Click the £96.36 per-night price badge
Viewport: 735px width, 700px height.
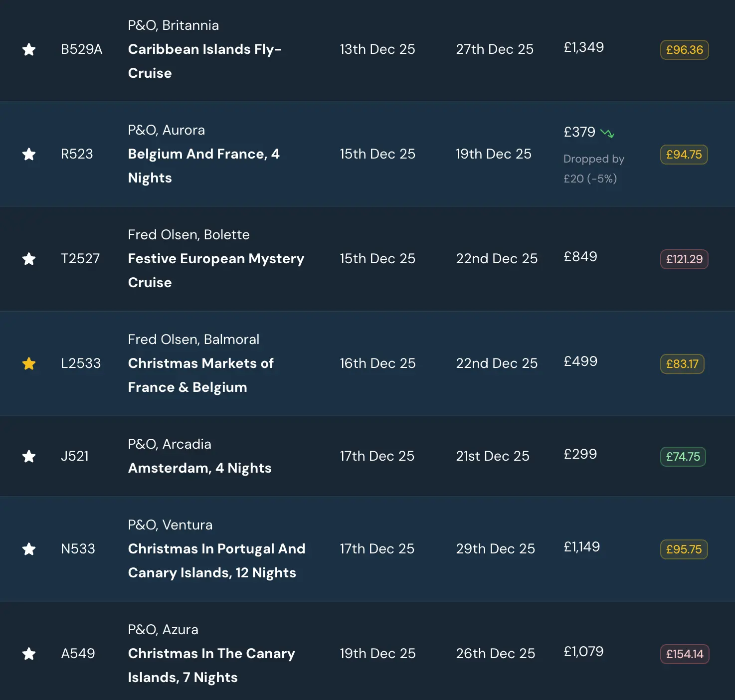(x=684, y=50)
